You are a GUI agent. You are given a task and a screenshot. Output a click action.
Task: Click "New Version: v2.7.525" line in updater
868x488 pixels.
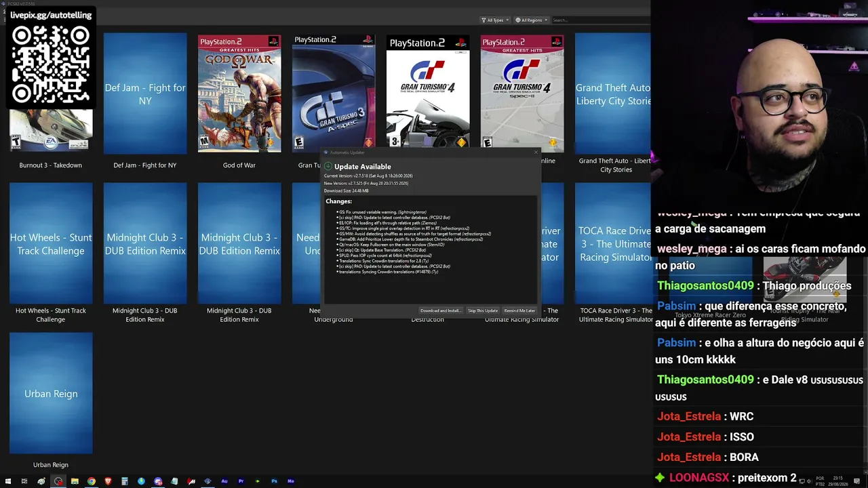366,184
